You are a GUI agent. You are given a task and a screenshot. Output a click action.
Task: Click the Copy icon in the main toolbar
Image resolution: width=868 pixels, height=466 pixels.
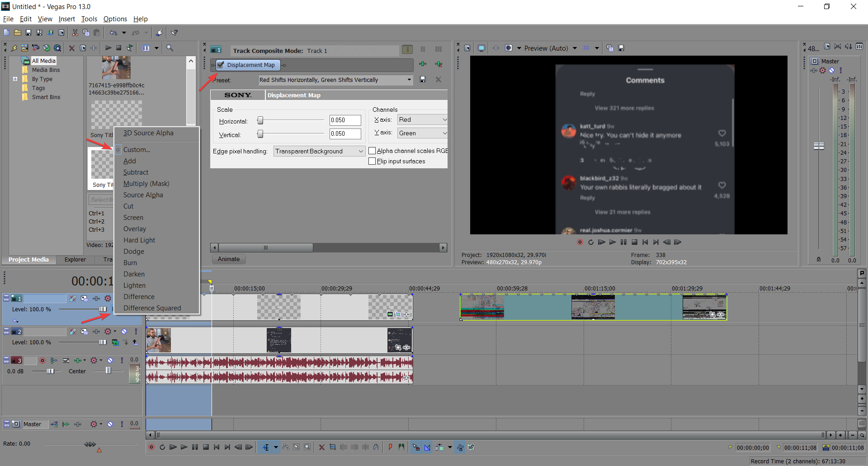86,33
